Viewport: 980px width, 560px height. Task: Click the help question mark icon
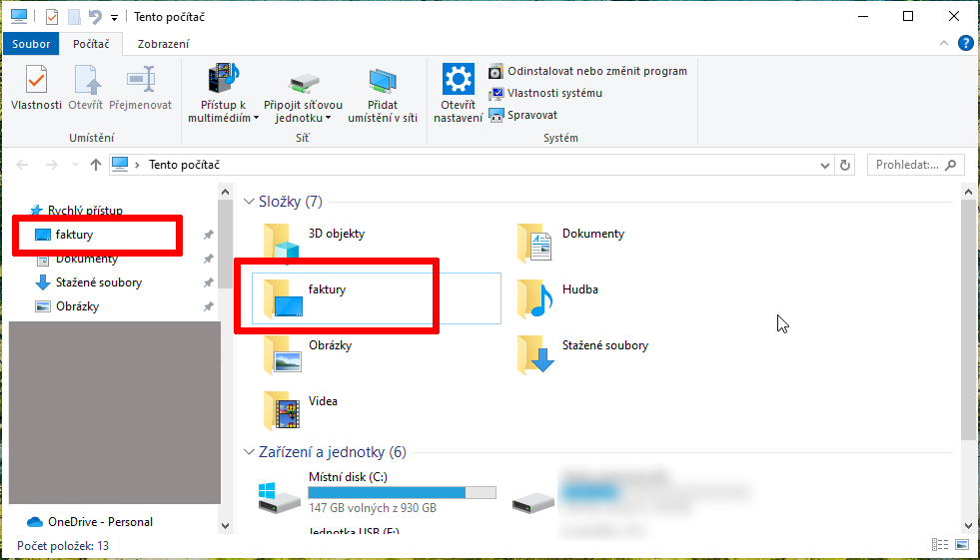tap(965, 44)
